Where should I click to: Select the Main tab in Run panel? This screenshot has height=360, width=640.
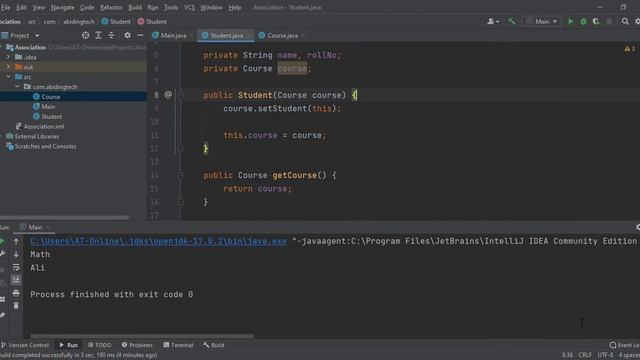[x=35, y=227]
